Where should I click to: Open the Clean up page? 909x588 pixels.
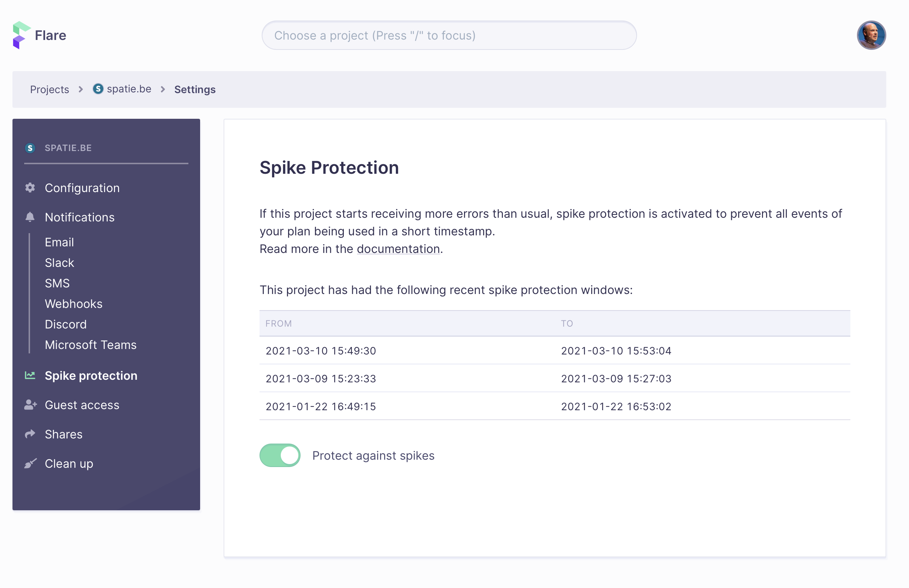coord(69,464)
